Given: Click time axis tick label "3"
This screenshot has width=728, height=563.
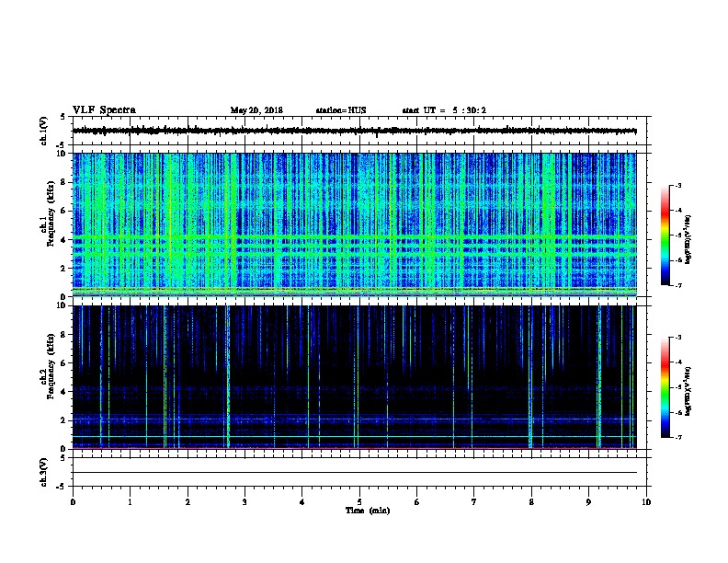Looking at the screenshot, I should [245, 502].
